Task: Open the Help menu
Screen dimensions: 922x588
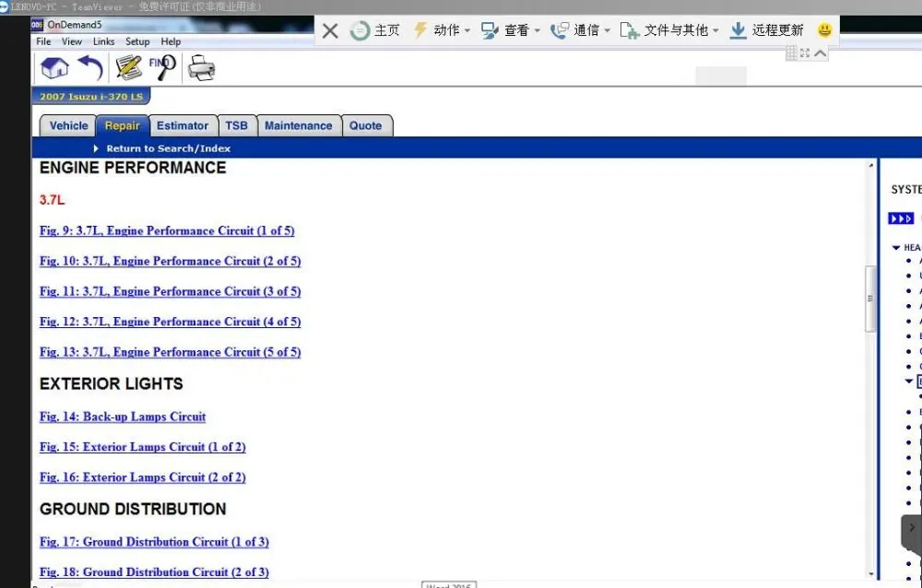Action: click(x=171, y=41)
